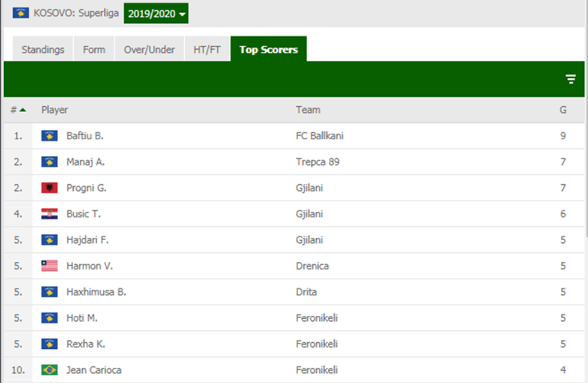Viewport: 588px width, 383px height.
Task: Click the Kosovo flag next to Haxhimusa B.
Action: click(x=49, y=292)
